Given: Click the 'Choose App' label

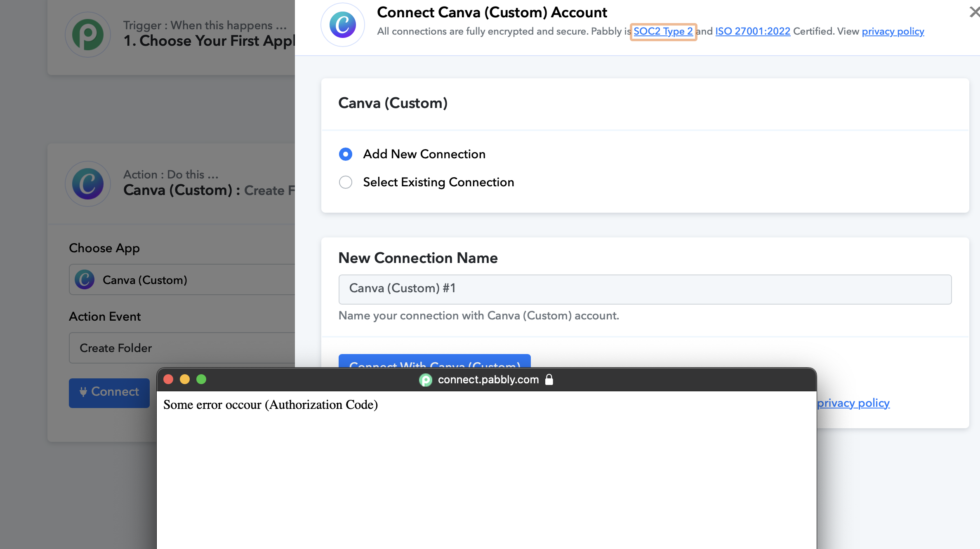Looking at the screenshot, I should click(104, 248).
